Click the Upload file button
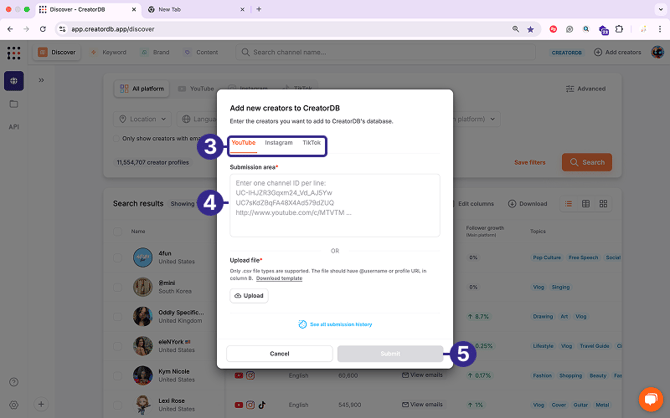Image resolution: width=670 pixels, height=418 pixels. pos(249,296)
